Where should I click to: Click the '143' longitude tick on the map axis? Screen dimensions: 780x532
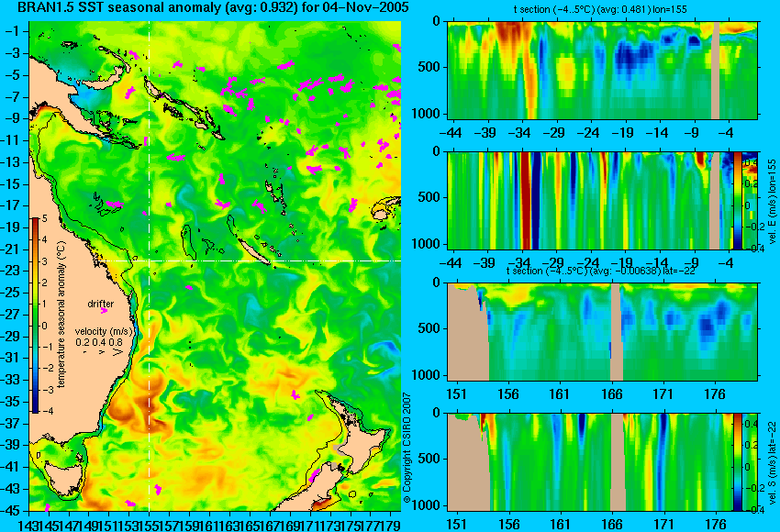point(28,525)
